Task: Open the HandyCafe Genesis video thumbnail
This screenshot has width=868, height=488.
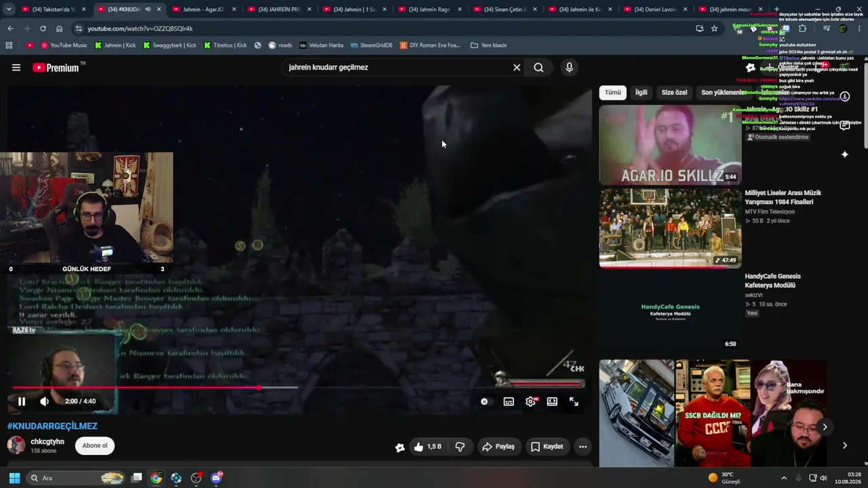Action: point(670,311)
